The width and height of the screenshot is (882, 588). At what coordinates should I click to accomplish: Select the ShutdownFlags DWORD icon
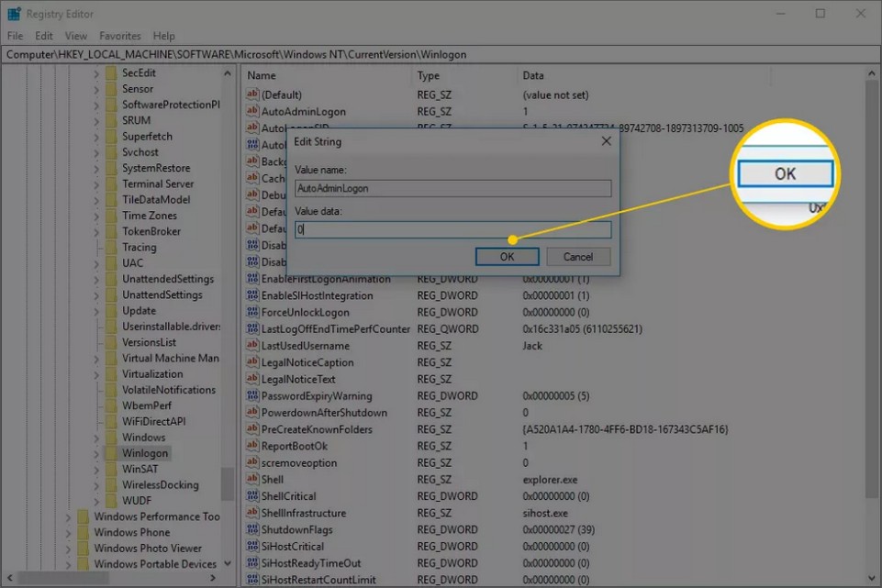click(252, 529)
